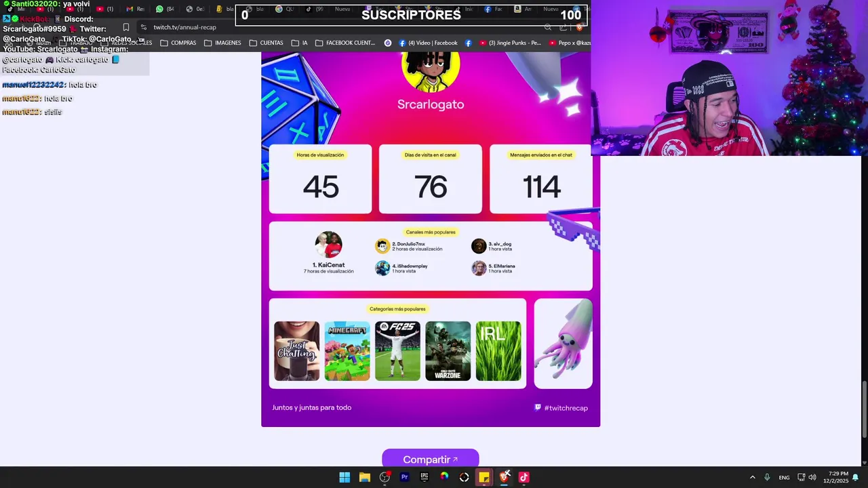
Task: Click the DonJulio7mx channel avatar
Action: [x=382, y=246]
